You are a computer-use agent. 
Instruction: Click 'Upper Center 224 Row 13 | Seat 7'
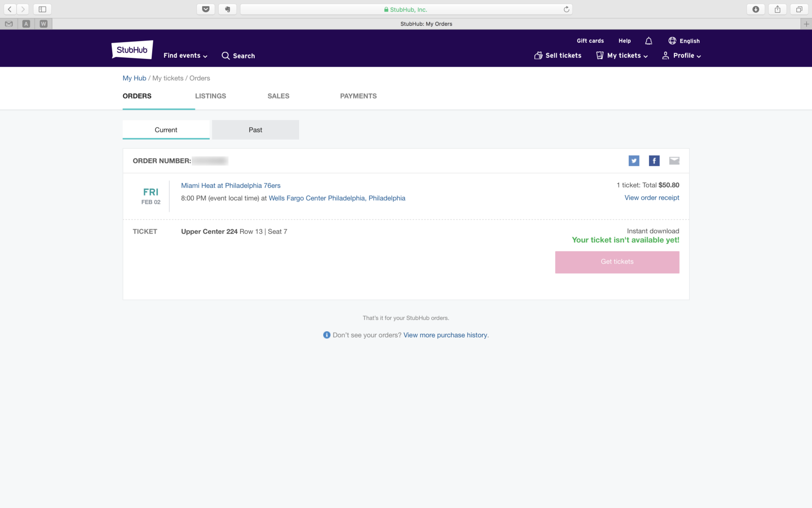[x=234, y=232]
